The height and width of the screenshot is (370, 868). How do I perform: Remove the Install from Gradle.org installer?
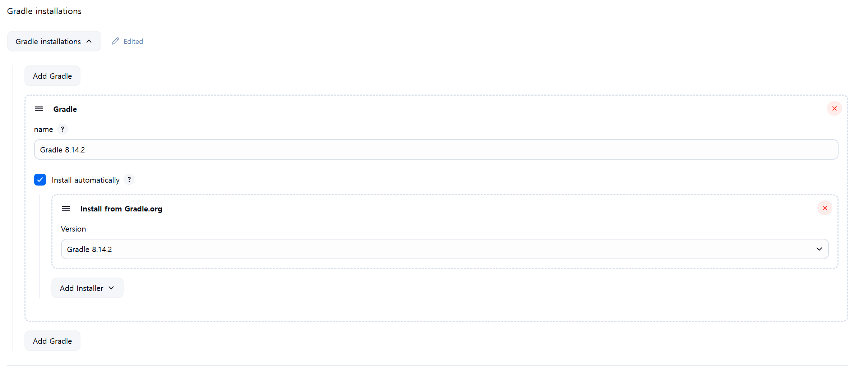825,208
